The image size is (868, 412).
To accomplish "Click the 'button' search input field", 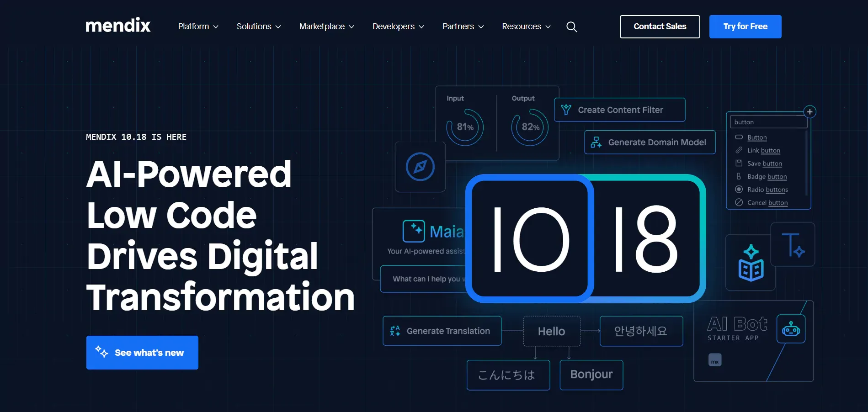I will (x=768, y=122).
